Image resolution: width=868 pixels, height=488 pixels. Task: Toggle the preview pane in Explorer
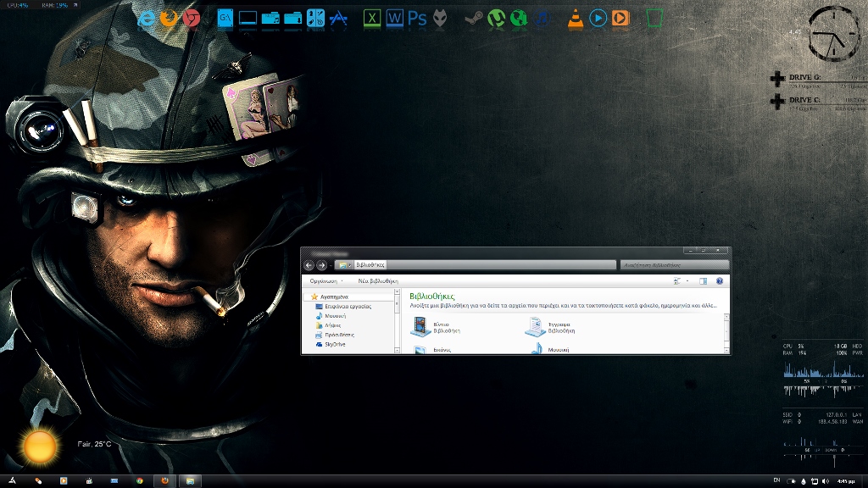(x=703, y=281)
